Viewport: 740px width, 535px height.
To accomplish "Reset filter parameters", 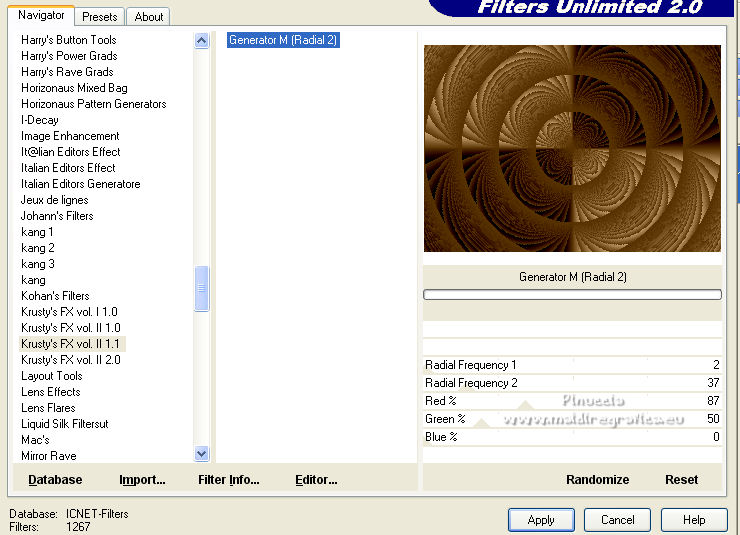I will [x=681, y=480].
